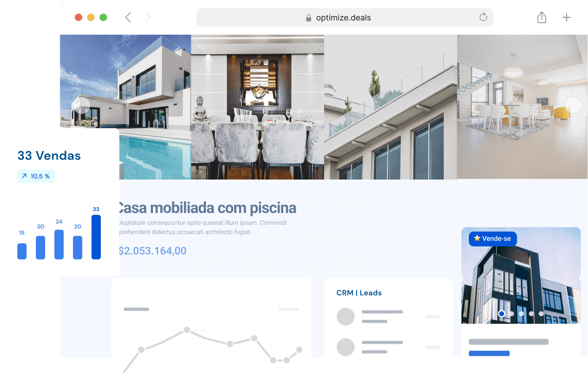Click the star icon in Vende-se badge
The height and width of the screenshot is (376, 588).
[477, 238]
